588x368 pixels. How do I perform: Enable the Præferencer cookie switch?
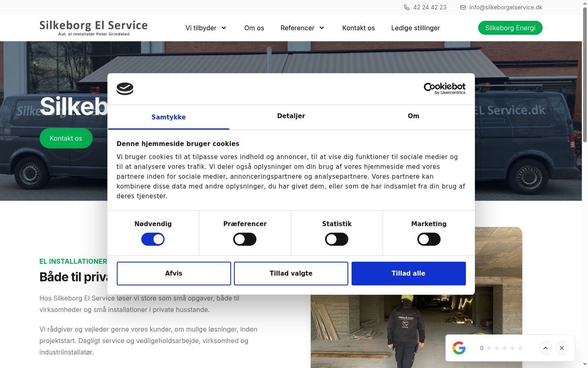245,239
